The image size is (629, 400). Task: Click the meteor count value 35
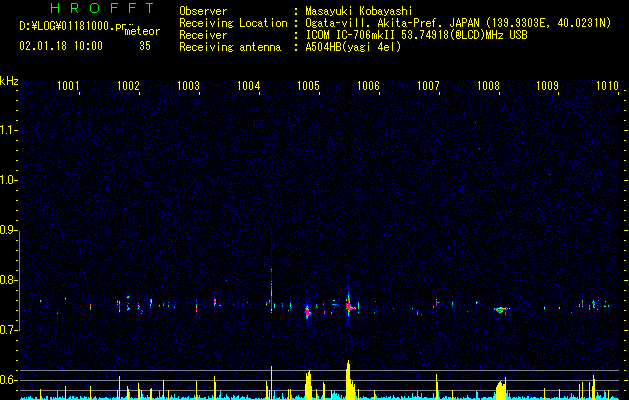tap(145, 46)
